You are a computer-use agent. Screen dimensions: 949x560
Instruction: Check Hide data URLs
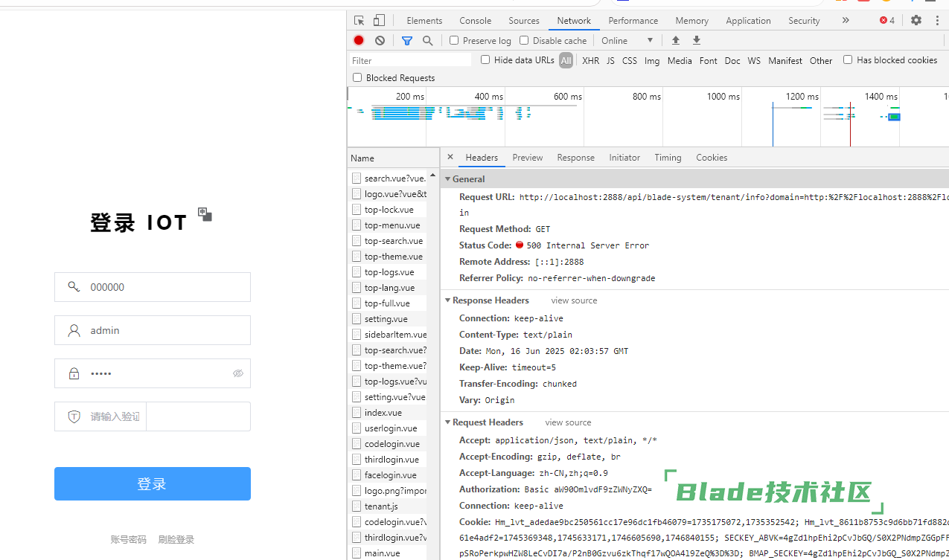coord(485,59)
